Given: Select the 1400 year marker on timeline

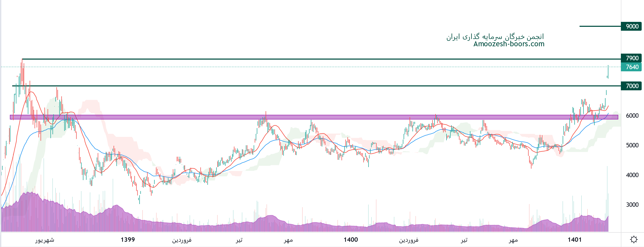Looking at the screenshot, I should (x=351, y=239).
